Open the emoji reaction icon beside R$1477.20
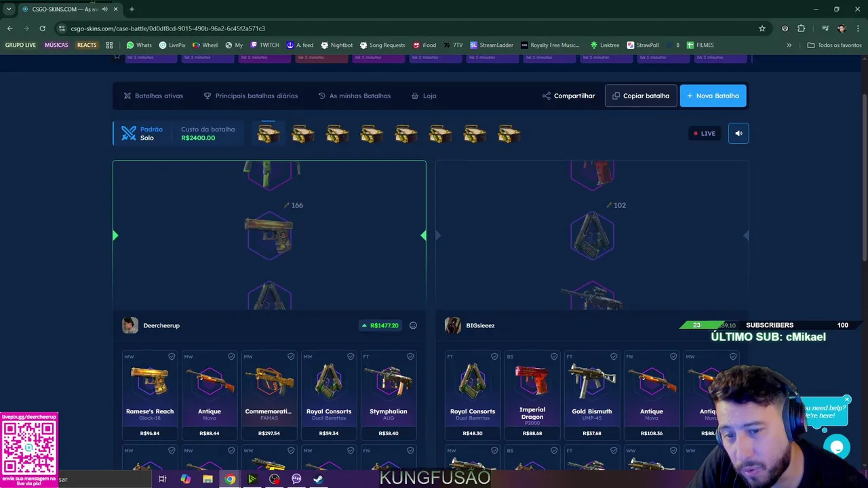The image size is (868, 488). pyautogui.click(x=413, y=325)
